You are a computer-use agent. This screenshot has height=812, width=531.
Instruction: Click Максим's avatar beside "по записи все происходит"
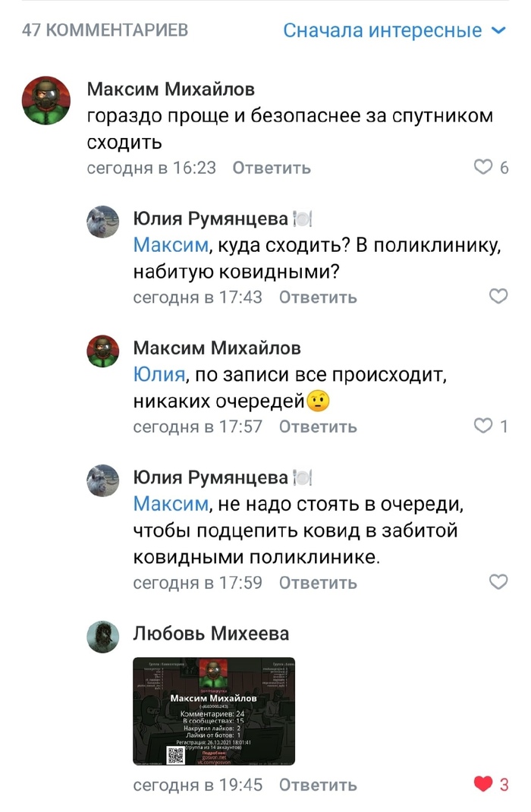[103, 351]
